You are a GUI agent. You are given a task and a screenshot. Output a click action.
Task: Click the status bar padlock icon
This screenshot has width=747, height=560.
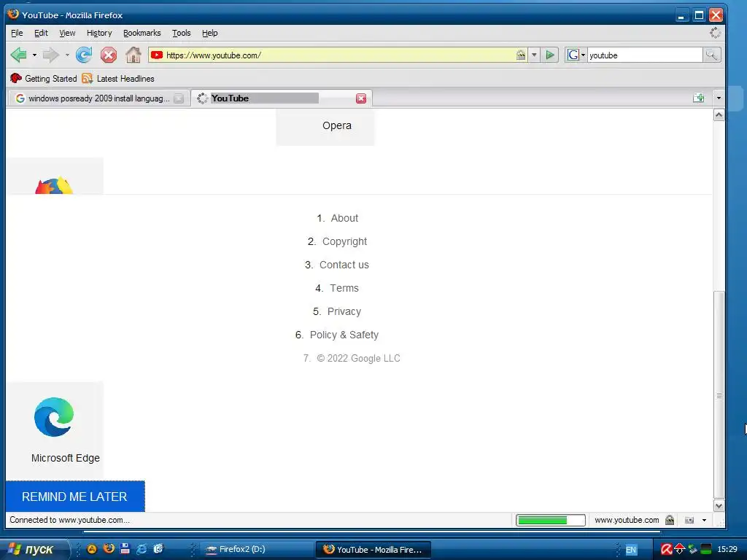(670, 520)
